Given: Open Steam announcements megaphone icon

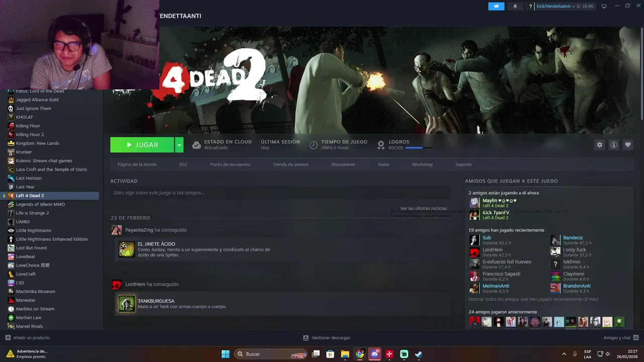Looking at the screenshot, I should tap(496, 7).
